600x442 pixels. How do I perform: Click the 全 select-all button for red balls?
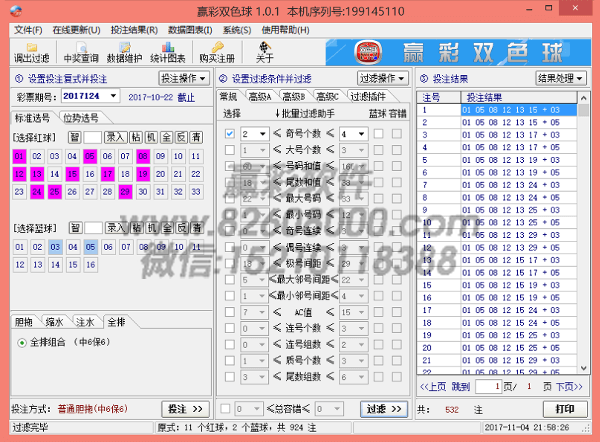click(166, 137)
